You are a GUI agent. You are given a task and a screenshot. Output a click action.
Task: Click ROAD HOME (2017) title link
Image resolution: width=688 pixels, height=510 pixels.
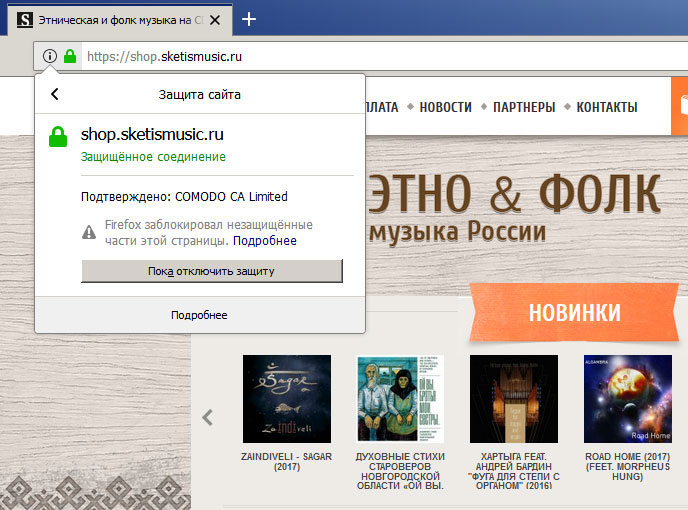coord(627,467)
